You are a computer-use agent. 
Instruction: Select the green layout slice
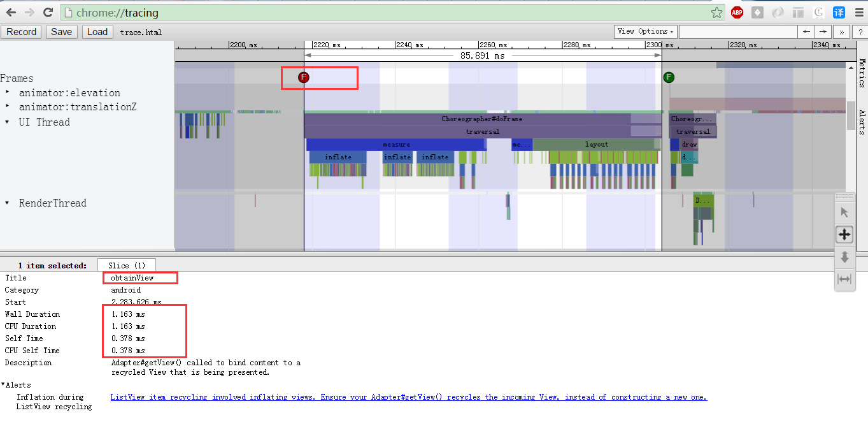coord(596,145)
